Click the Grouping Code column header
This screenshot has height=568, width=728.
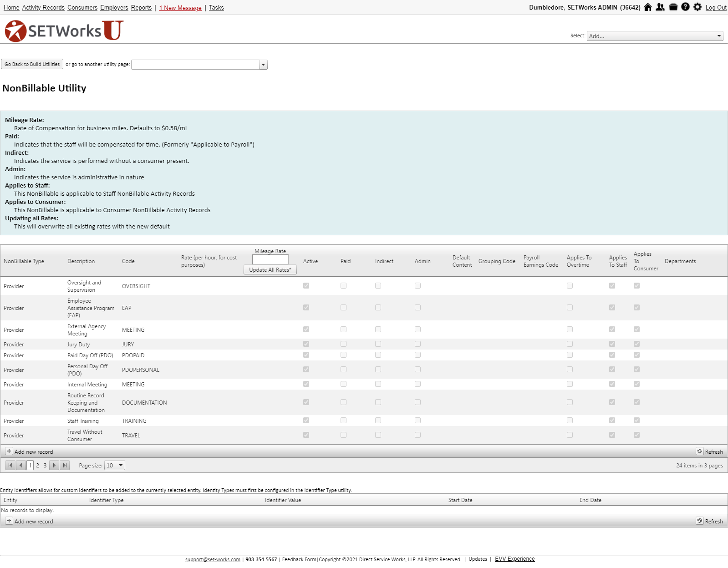click(497, 261)
